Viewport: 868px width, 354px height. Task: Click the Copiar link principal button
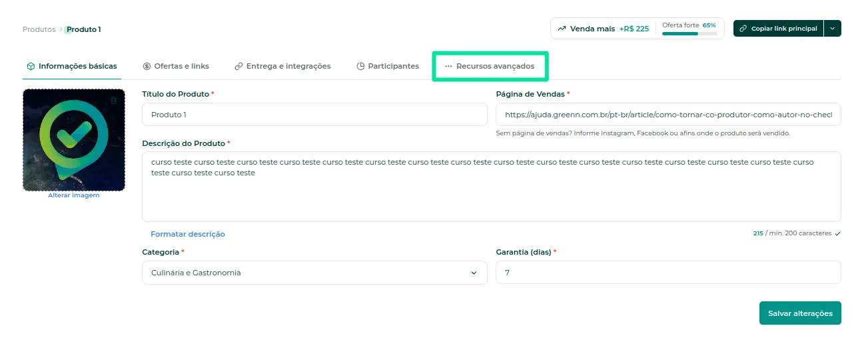778,29
